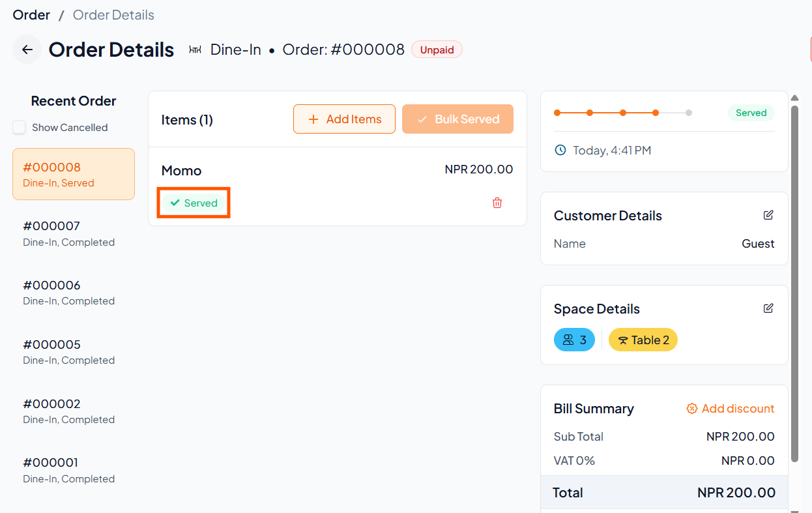Delete the Momo item using trash icon
Screen dimensions: 812x513
click(497, 203)
